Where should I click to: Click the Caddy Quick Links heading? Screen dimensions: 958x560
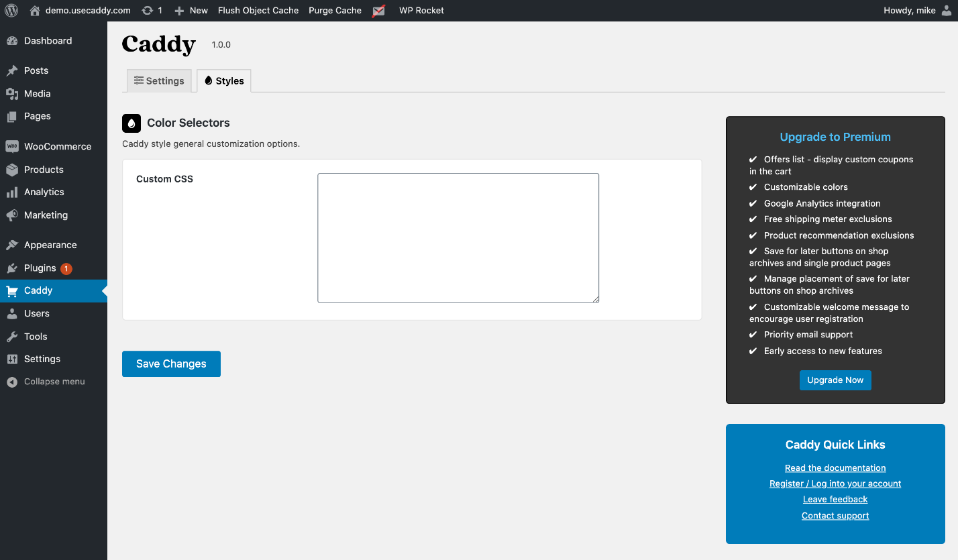835,445
